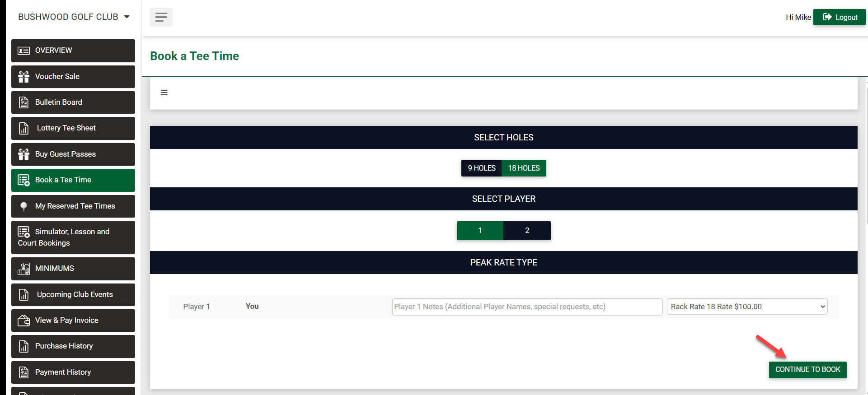Screen dimensions: 868x395
Task: Click the View & Pay Invoice wallet icon
Action: 23,321
